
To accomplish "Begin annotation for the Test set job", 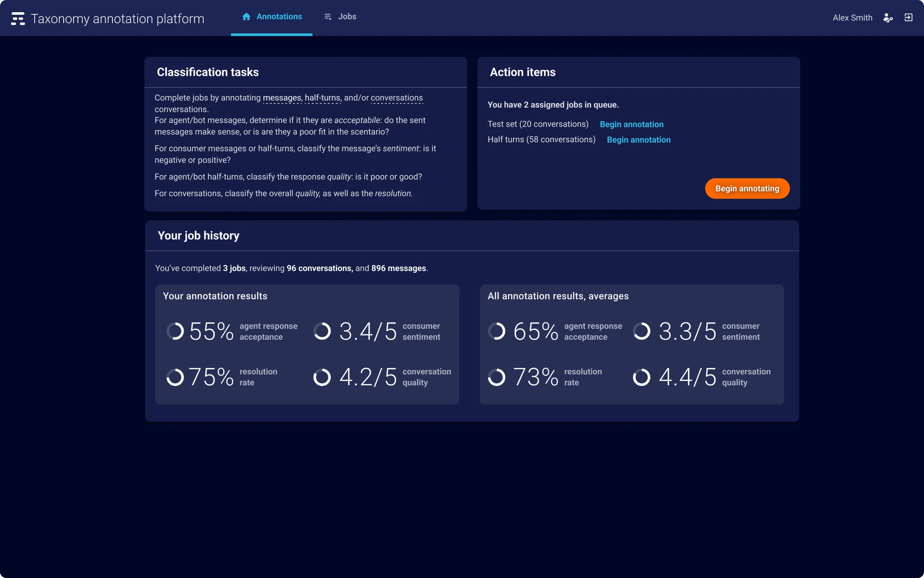I will [x=632, y=124].
